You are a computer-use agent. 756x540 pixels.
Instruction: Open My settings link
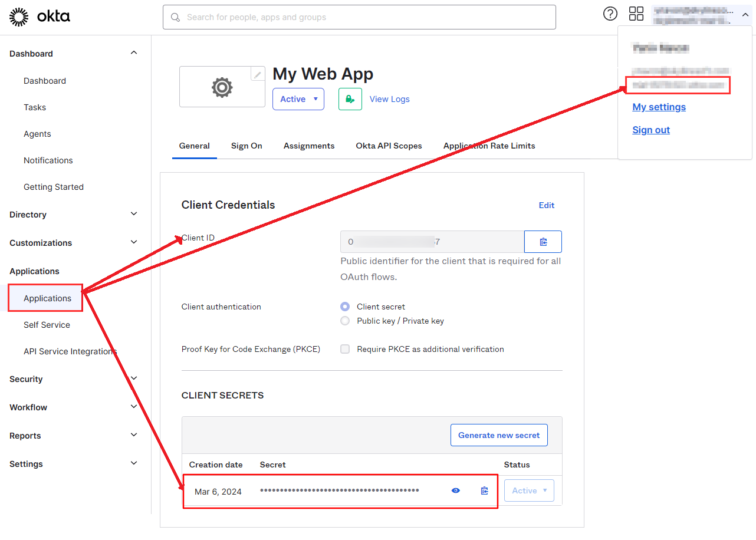tap(659, 107)
